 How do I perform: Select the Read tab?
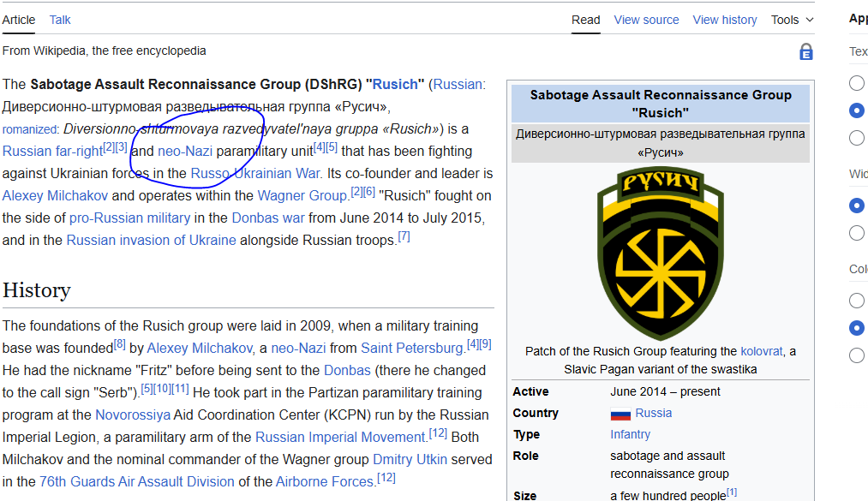586,20
